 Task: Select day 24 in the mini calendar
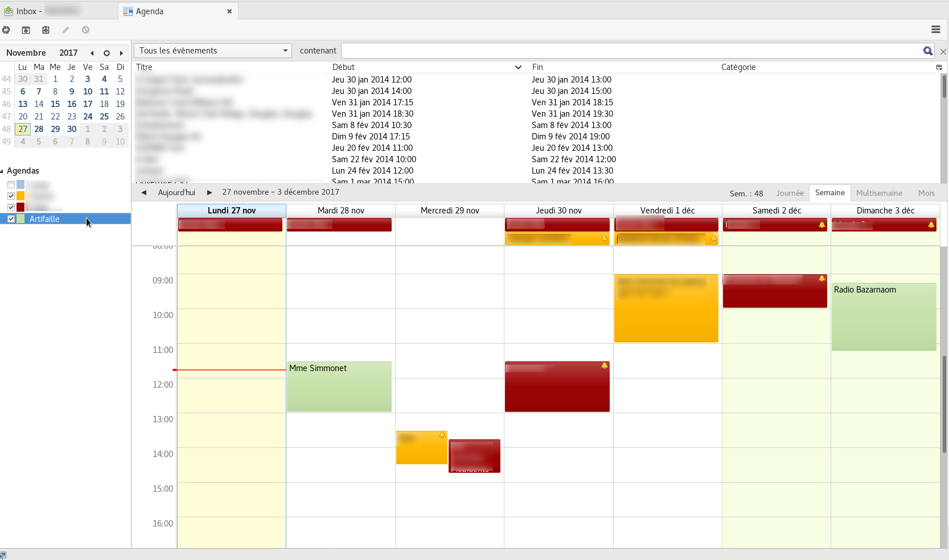pos(88,117)
